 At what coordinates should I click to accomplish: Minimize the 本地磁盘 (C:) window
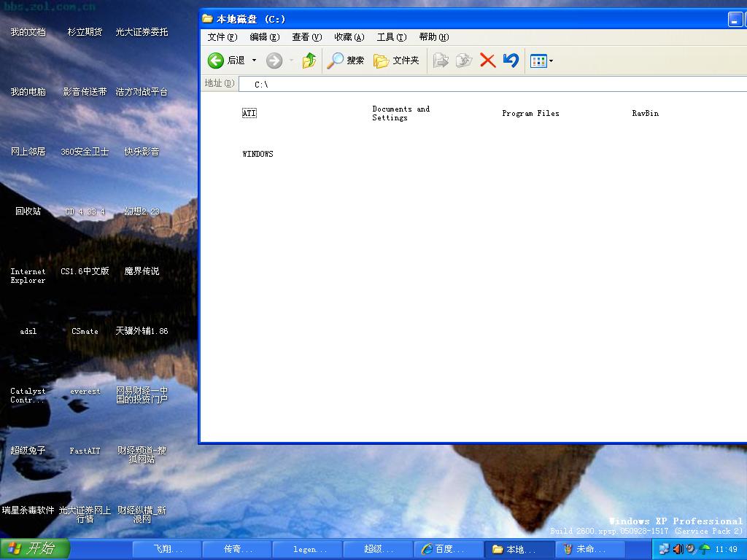(x=735, y=20)
